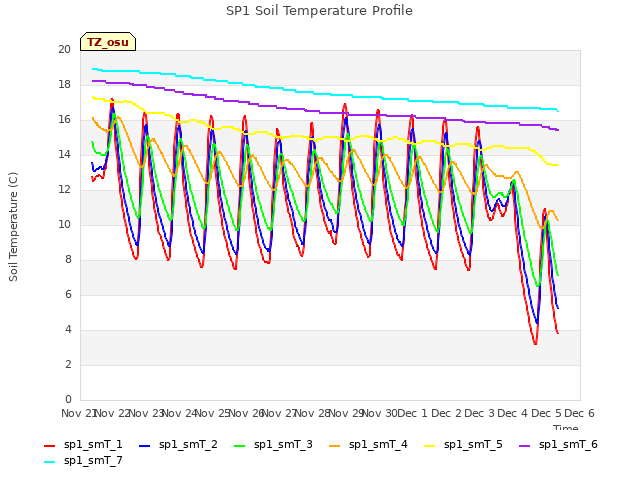Click the Dec 5 x-axis tick label
640x480 pixels.
point(546,413)
